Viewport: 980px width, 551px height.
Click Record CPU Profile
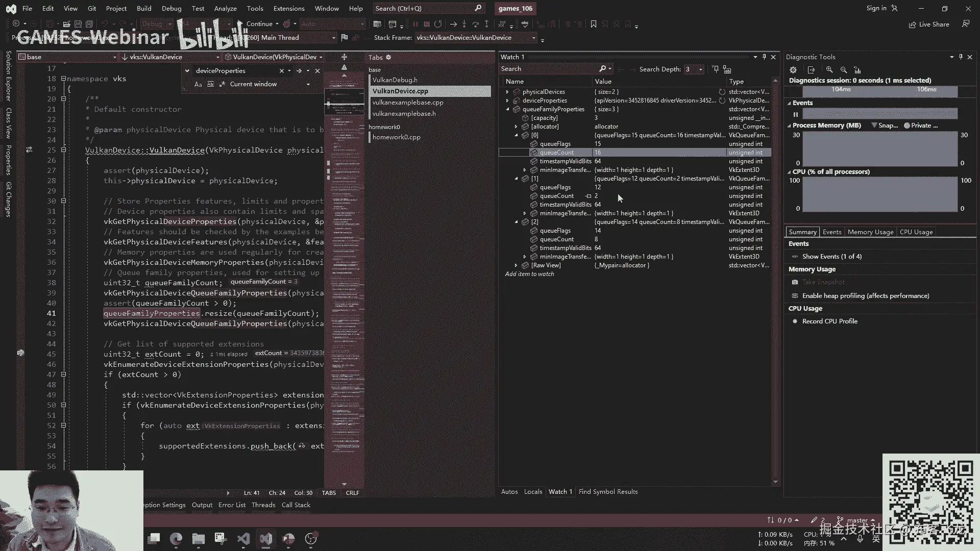pyautogui.click(x=829, y=321)
